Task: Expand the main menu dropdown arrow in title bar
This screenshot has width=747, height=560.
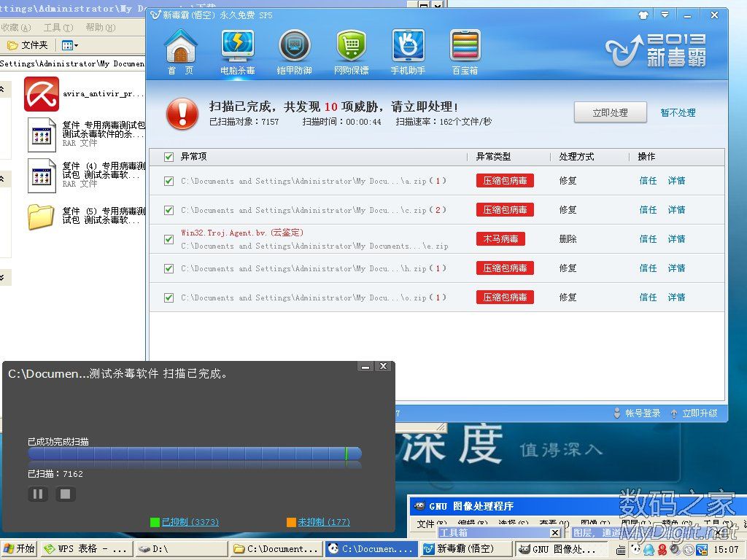Action: pos(665,15)
